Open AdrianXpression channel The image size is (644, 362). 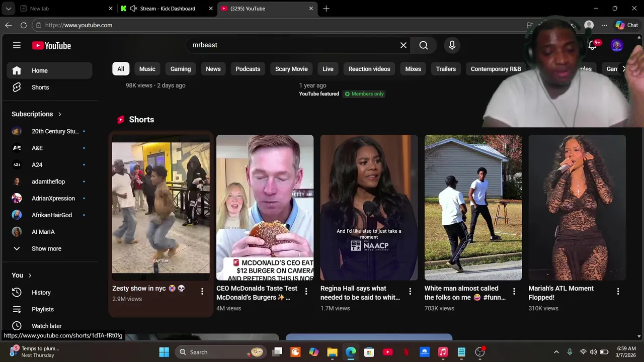tap(49, 198)
